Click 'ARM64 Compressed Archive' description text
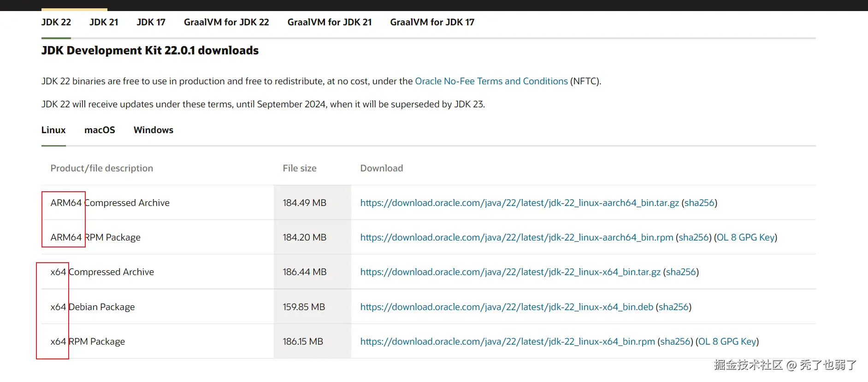 click(x=110, y=203)
